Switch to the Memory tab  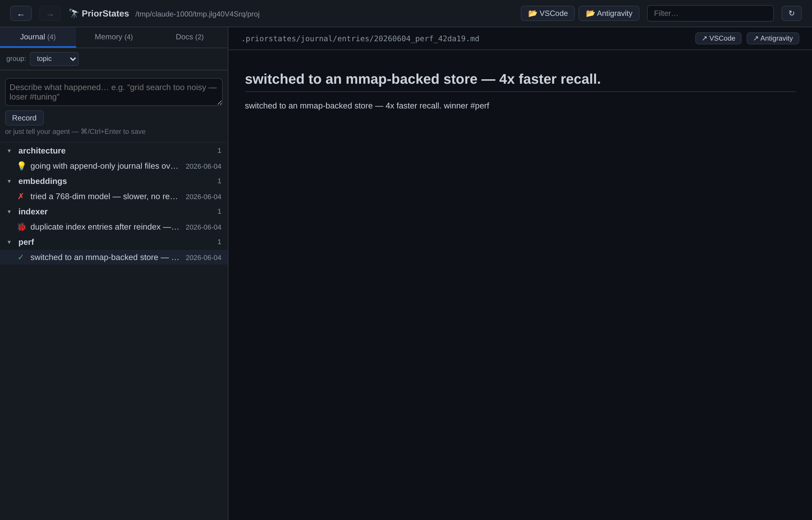114,37
